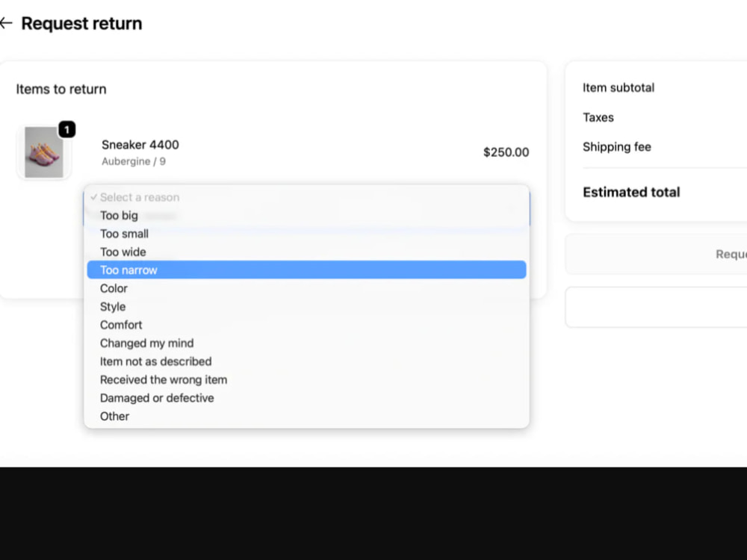Click the "Item subtotal" label
The image size is (747, 560).
[x=619, y=87]
